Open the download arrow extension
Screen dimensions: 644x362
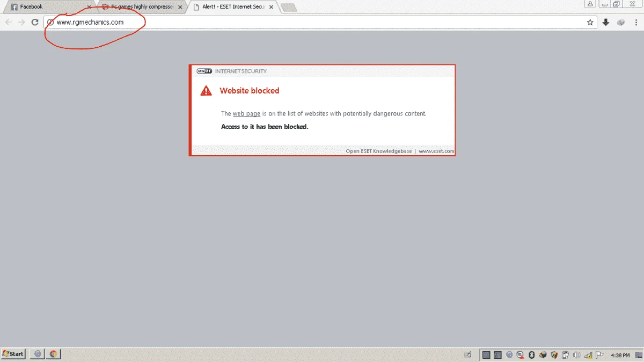tap(606, 22)
